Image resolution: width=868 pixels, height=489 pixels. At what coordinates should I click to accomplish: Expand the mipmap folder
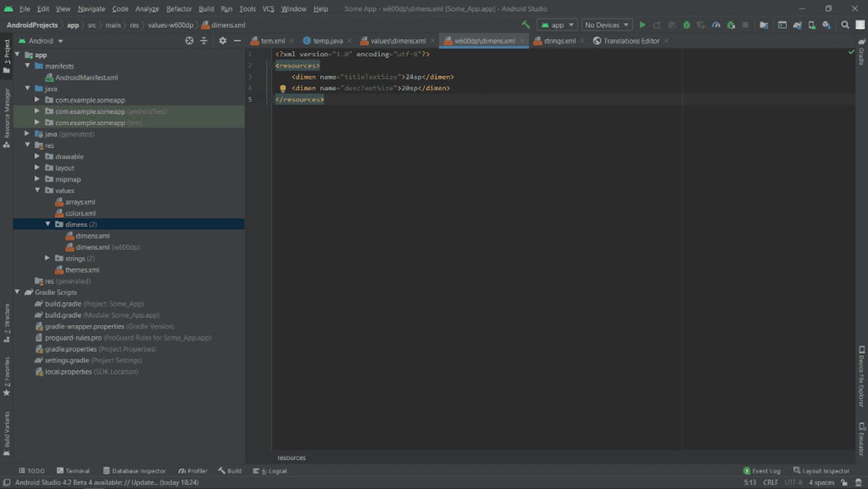click(37, 179)
